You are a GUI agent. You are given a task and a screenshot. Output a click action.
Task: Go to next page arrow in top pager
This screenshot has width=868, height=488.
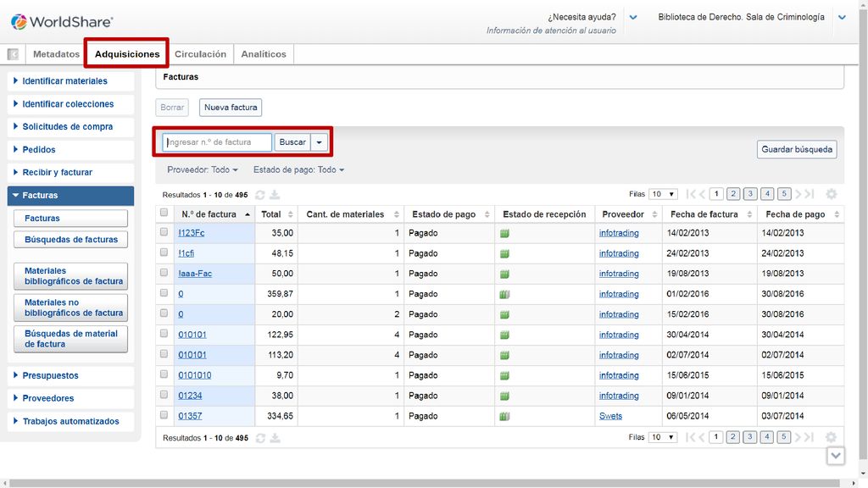tap(798, 194)
